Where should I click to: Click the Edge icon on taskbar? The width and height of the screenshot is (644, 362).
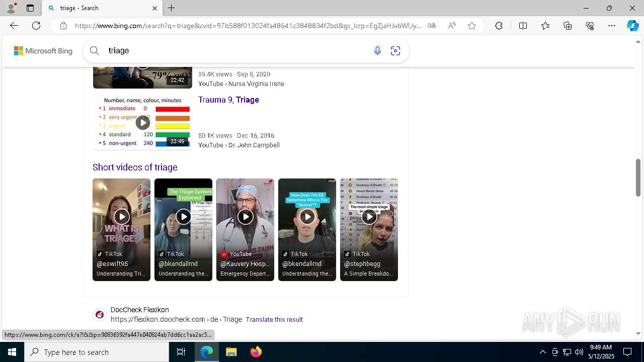tap(207, 352)
